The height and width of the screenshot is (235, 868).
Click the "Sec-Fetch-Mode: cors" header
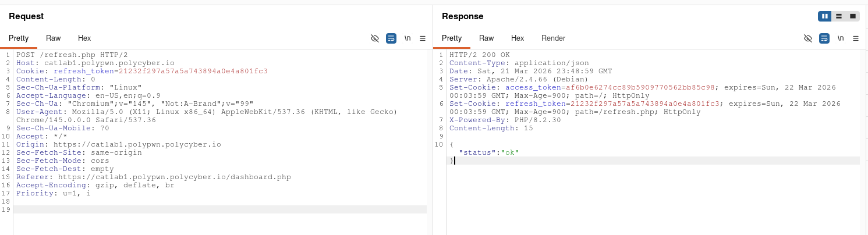(62, 161)
